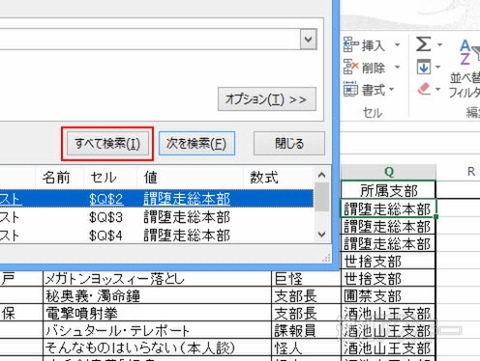Open the AutoSum dropdown arrow

(439, 44)
